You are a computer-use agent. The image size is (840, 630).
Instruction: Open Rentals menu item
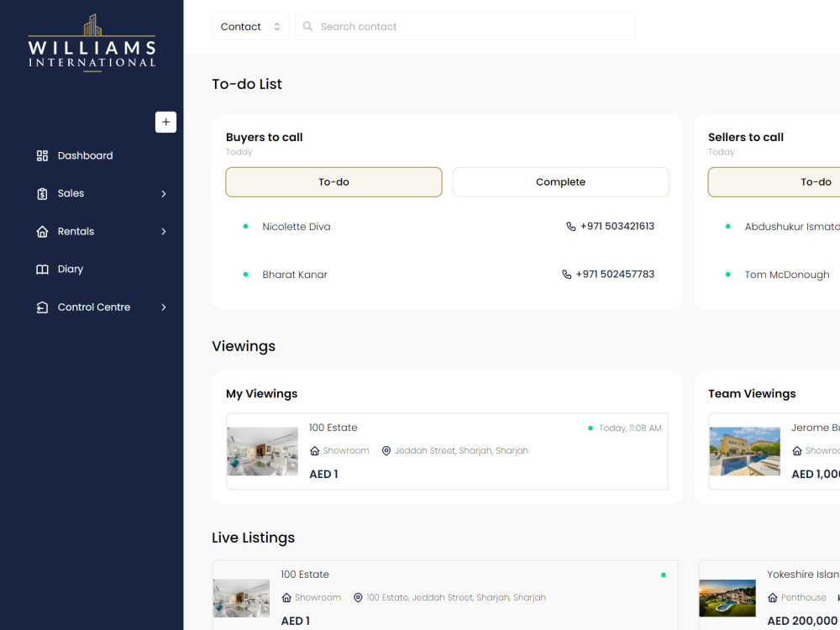coord(76,232)
